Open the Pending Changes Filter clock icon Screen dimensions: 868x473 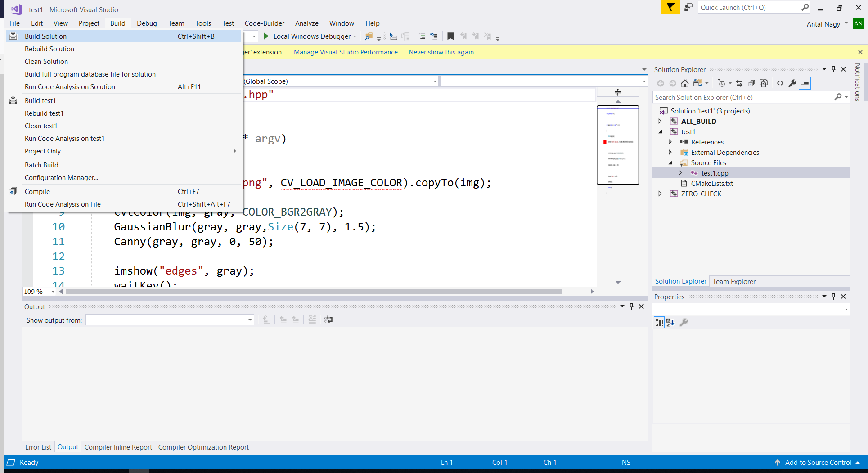click(722, 83)
